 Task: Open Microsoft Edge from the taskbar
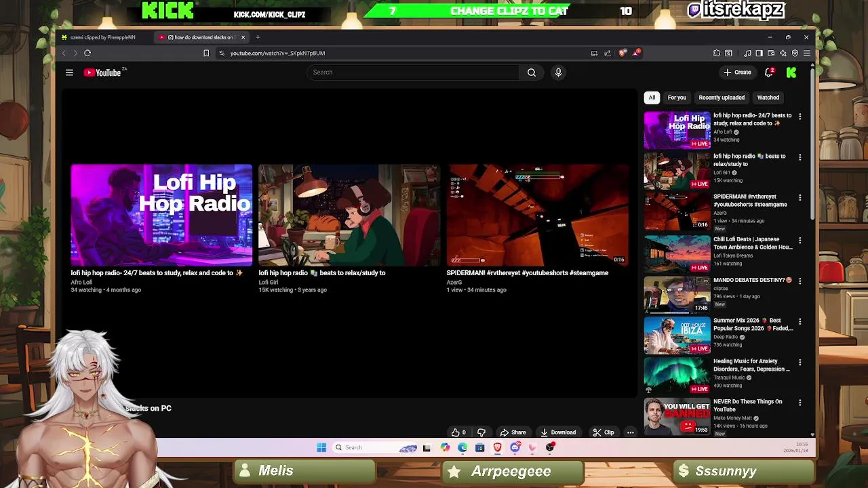point(462,447)
